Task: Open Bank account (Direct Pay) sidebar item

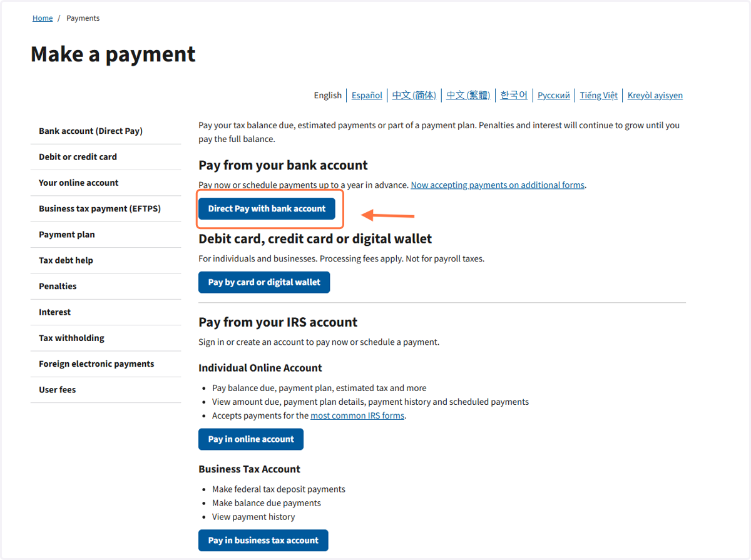Action: 106,131
